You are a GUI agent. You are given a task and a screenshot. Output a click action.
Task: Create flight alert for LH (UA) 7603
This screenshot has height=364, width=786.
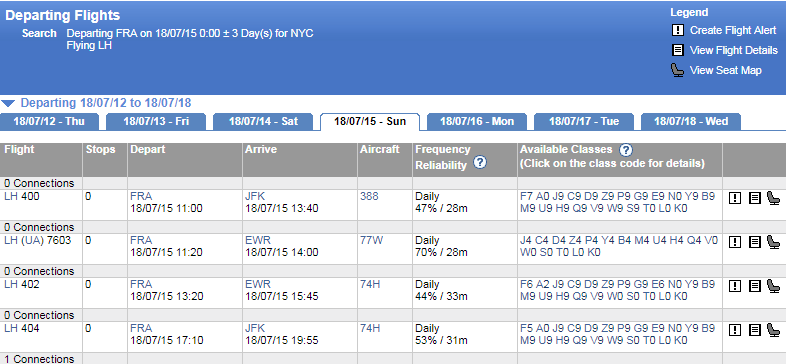click(734, 243)
